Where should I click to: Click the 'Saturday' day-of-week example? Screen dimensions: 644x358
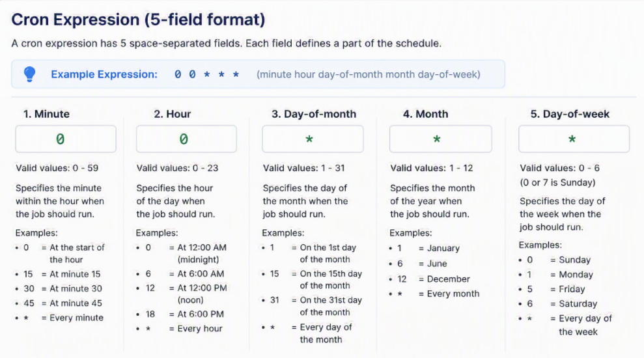pyautogui.click(x=578, y=304)
